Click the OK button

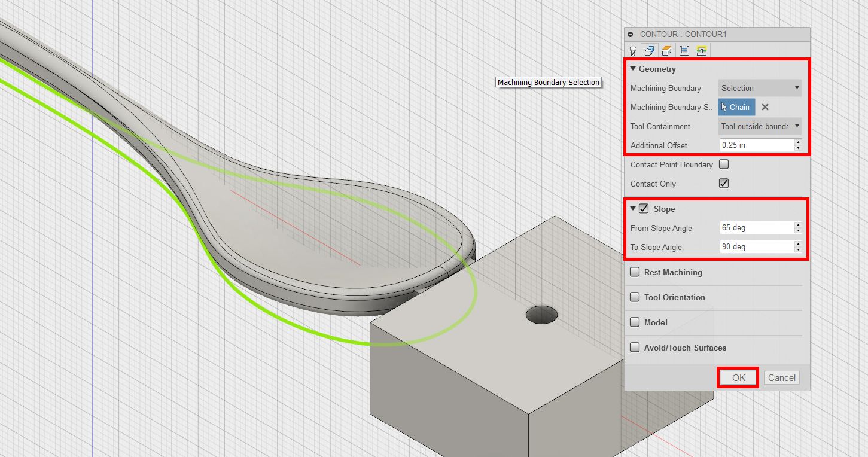[x=738, y=377]
